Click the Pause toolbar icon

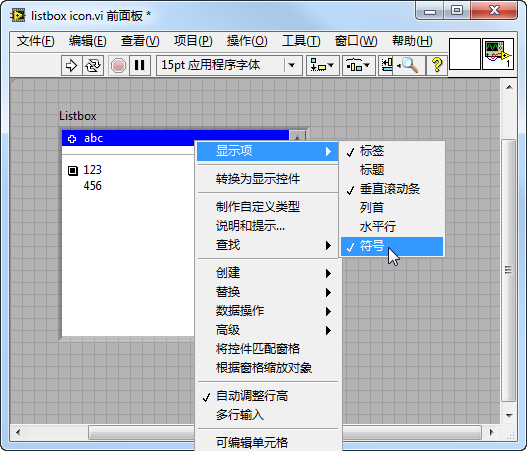(139, 65)
